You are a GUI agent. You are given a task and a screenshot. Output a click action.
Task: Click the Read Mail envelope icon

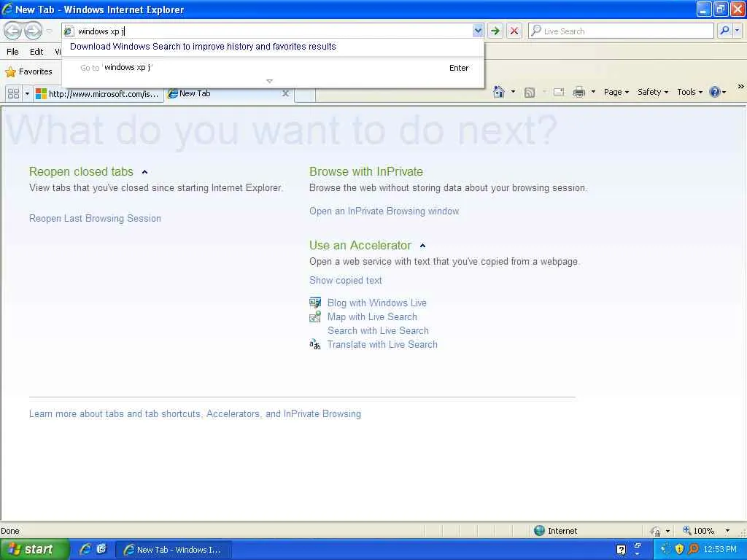point(559,92)
